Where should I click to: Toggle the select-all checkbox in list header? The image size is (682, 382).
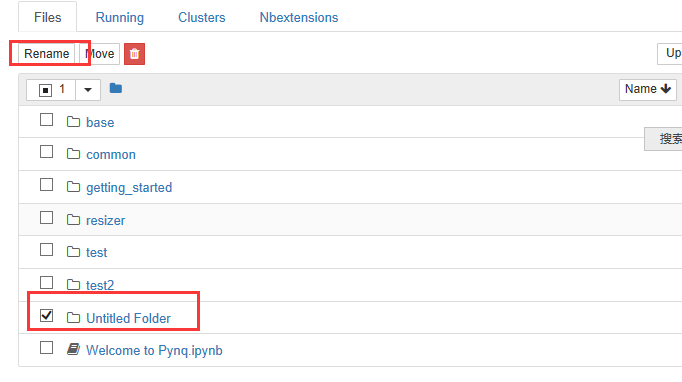(x=45, y=90)
